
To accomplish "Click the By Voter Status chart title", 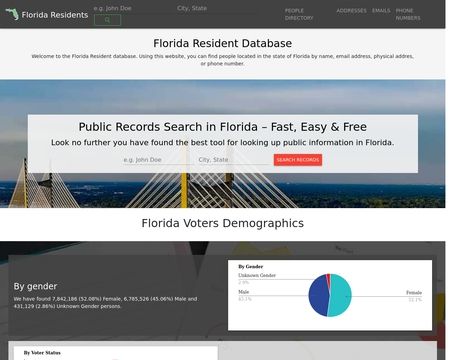I will [42, 353].
